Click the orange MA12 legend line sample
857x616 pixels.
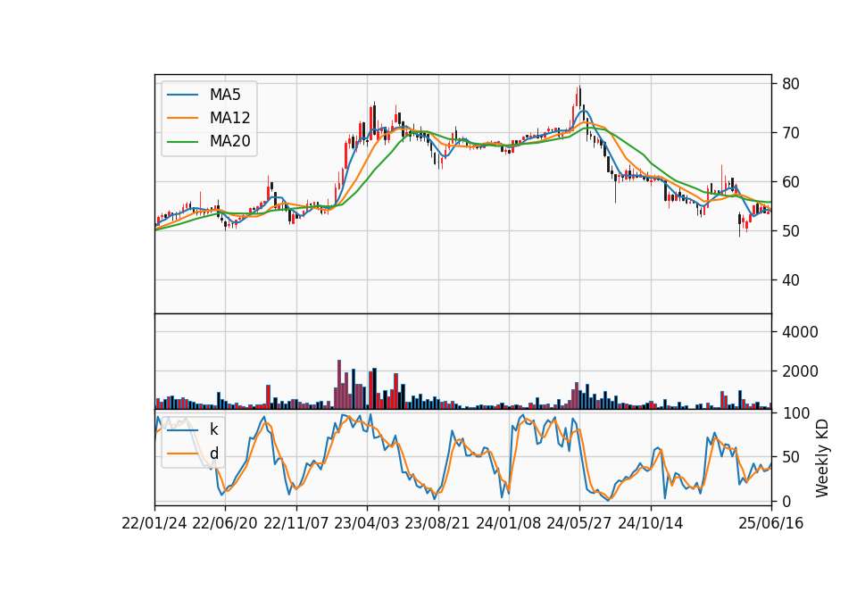[182, 118]
